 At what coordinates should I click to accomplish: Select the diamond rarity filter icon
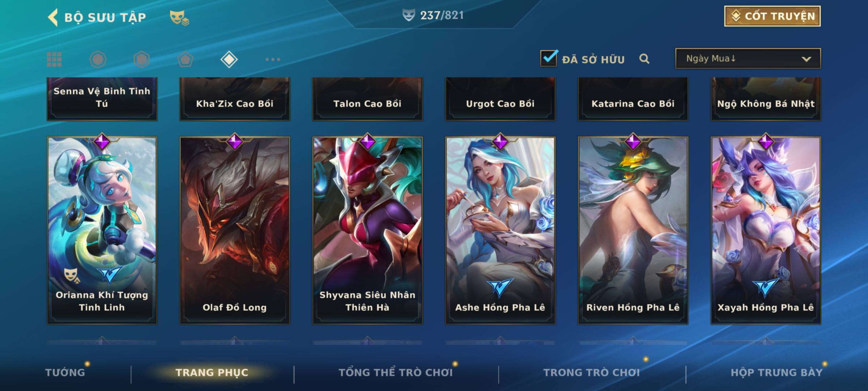click(x=229, y=59)
